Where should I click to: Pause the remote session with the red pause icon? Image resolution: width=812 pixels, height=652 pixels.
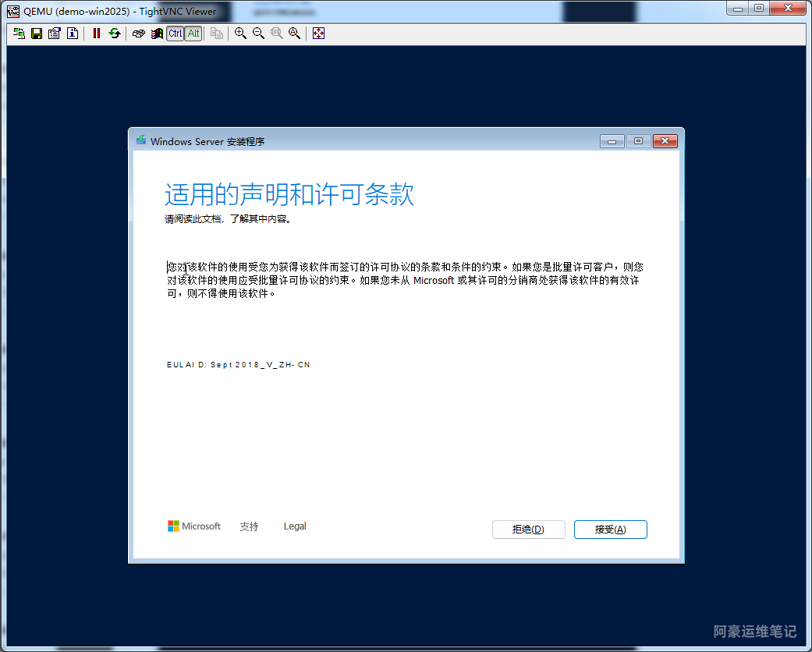click(x=97, y=34)
